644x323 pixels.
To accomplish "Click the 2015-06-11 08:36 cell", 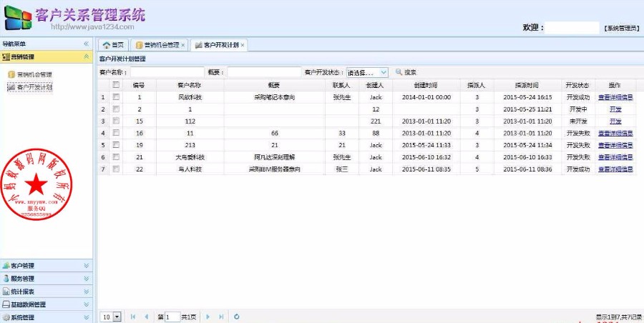I will coord(527,169).
